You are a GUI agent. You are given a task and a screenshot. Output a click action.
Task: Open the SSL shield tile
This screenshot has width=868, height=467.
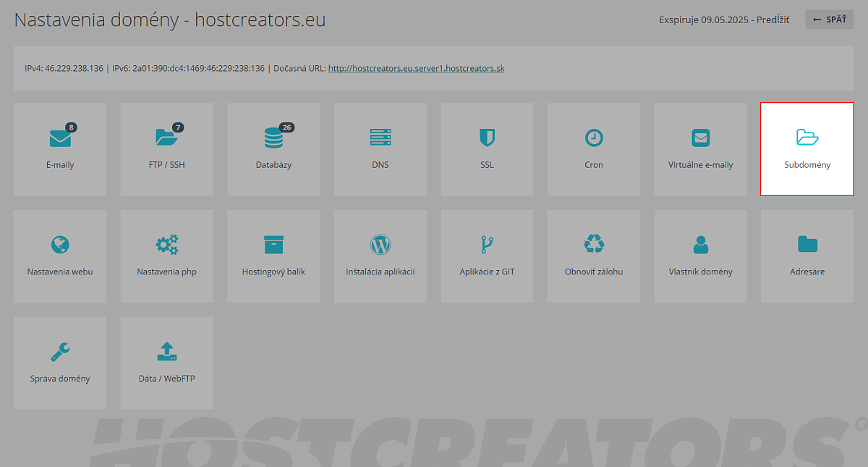[x=487, y=149]
